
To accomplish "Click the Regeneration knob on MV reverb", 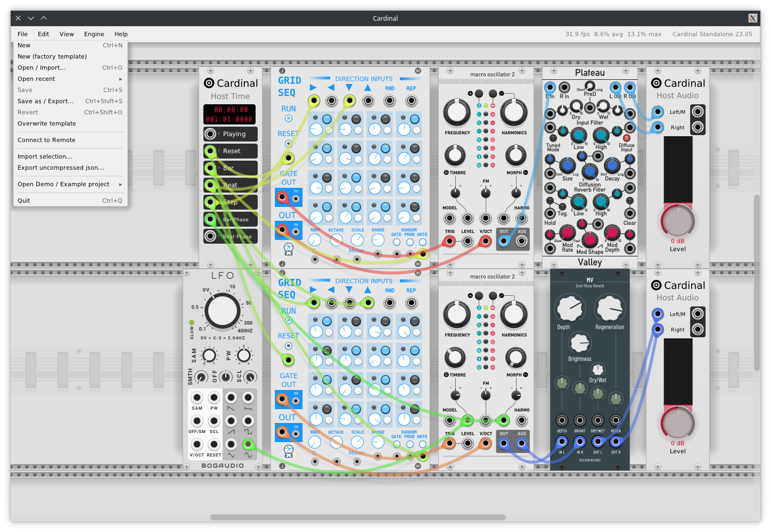I will coord(610,309).
